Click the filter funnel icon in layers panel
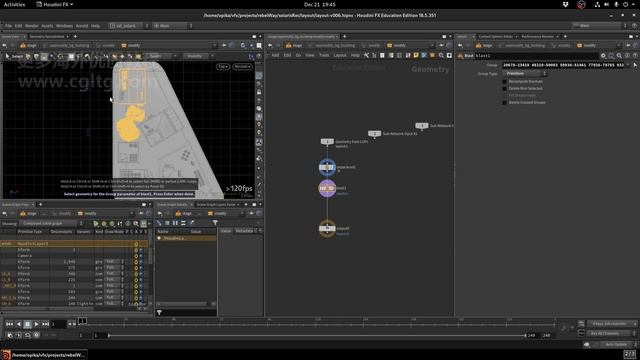 pyautogui.click(x=215, y=223)
